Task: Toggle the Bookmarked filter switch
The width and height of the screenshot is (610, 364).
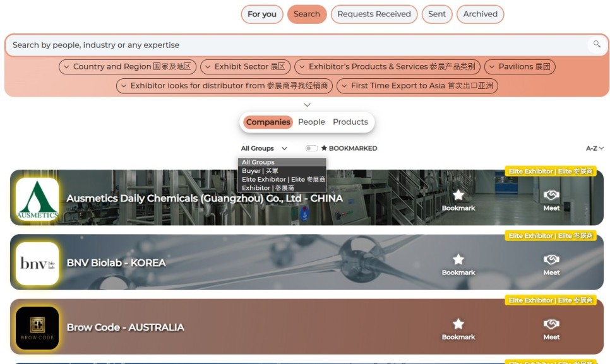Action: (x=311, y=148)
